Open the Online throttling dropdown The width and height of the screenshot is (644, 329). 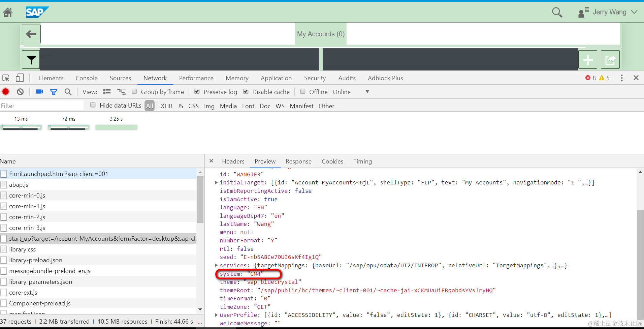point(351,92)
